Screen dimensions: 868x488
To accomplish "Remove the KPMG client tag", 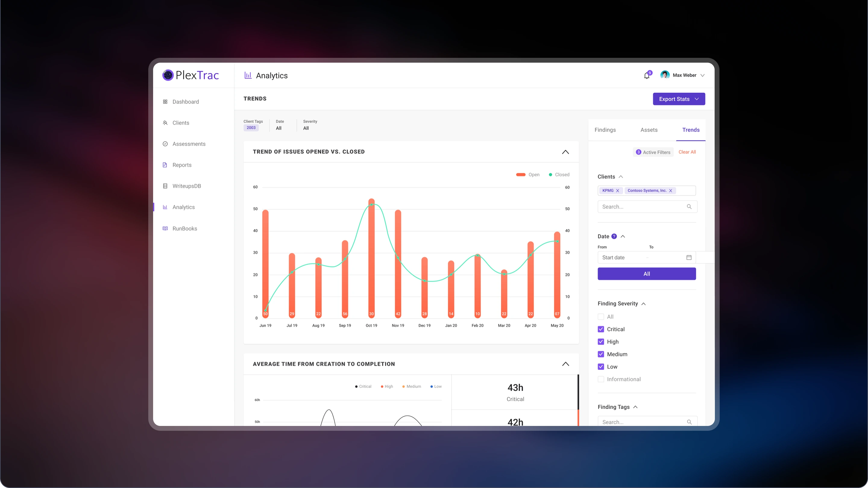I will [618, 191].
